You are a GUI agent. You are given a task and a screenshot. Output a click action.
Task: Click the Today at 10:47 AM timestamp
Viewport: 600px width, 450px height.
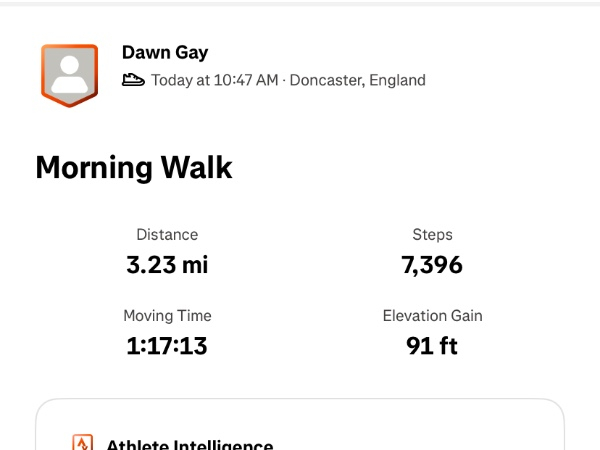coord(214,80)
